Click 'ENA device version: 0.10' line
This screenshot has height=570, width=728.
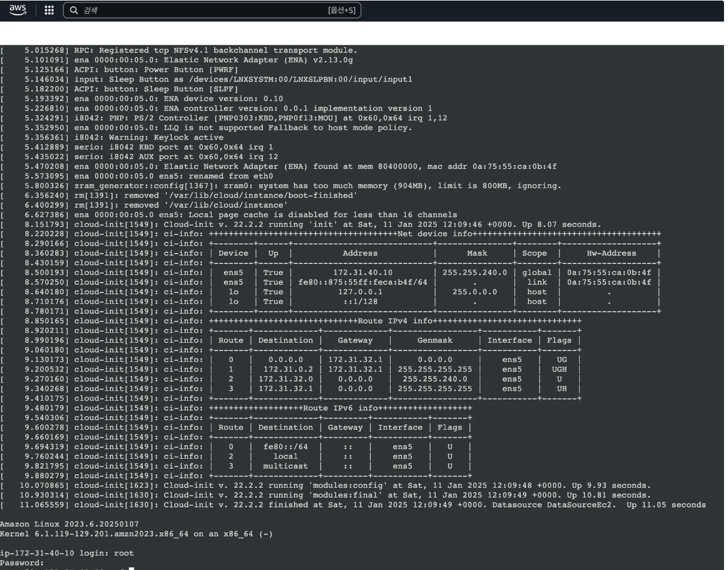[x=142, y=99]
